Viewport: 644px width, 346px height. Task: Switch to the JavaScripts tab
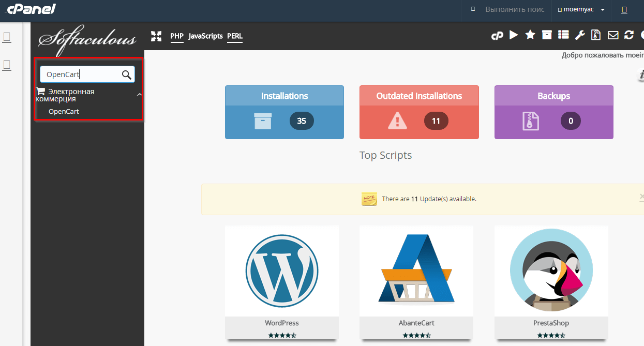coord(205,36)
